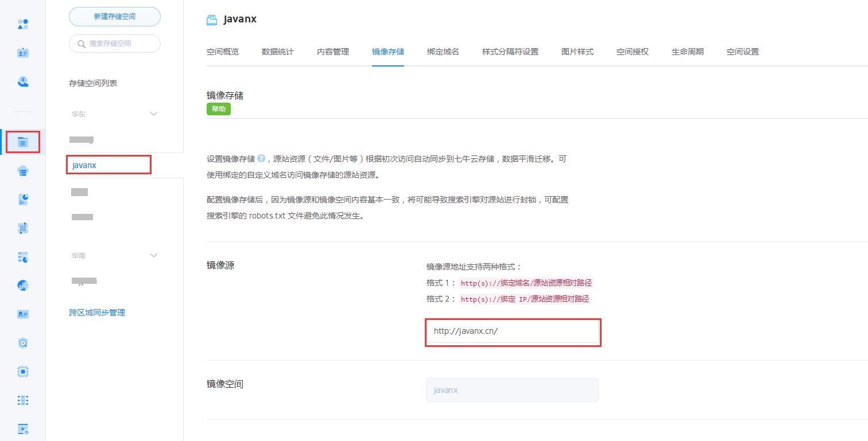Screen dimensions: 868x441
Task: Open the green 帮助 help button
Action: [218, 108]
